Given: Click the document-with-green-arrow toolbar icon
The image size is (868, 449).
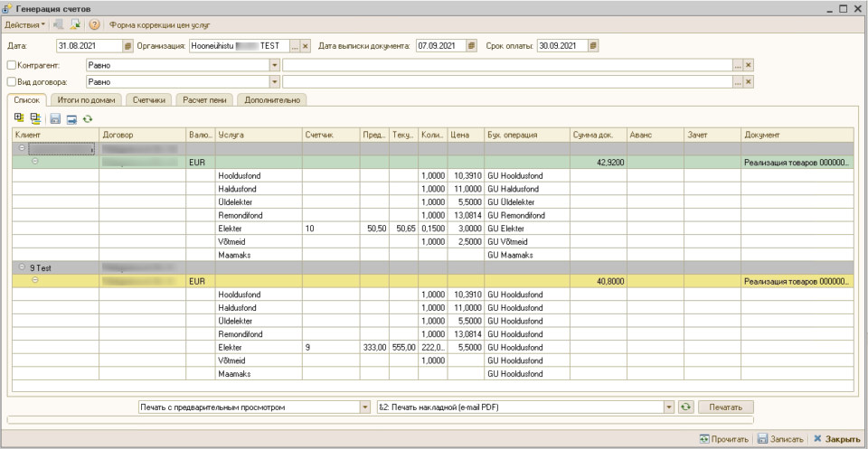Looking at the screenshot, I should [75, 25].
